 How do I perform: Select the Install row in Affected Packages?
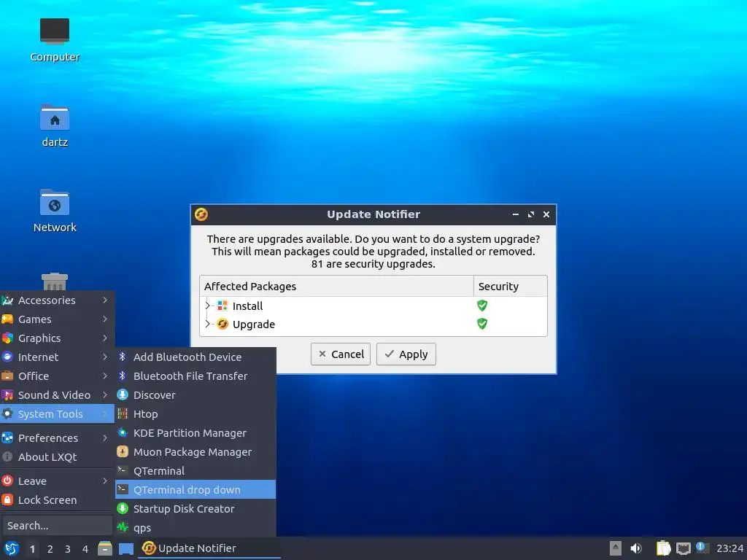(x=373, y=306)
